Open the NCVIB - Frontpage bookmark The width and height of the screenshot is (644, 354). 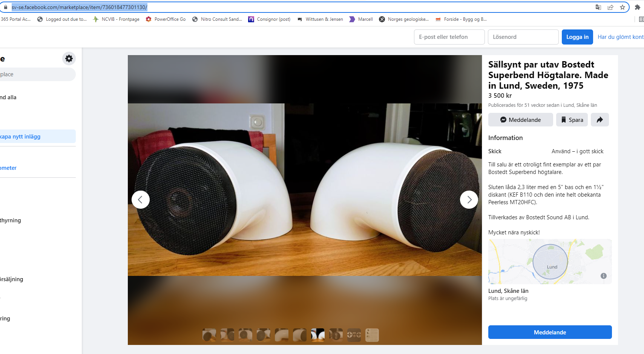(x=116, y=19)
